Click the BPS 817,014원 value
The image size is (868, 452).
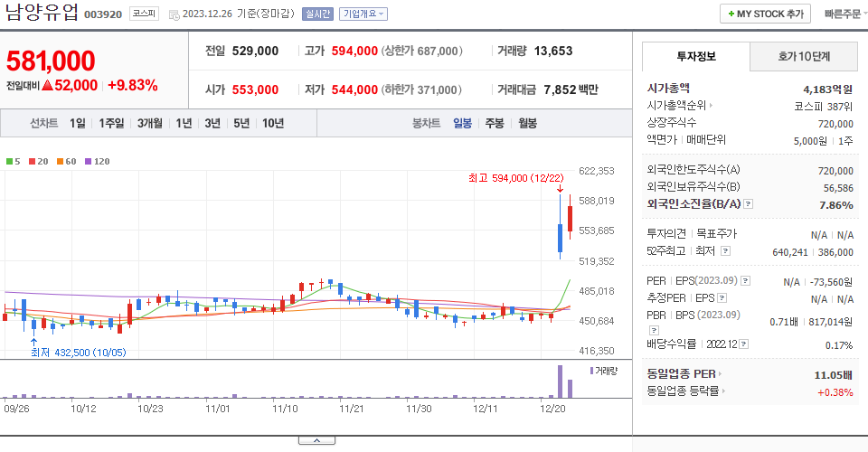pos(830,322)
